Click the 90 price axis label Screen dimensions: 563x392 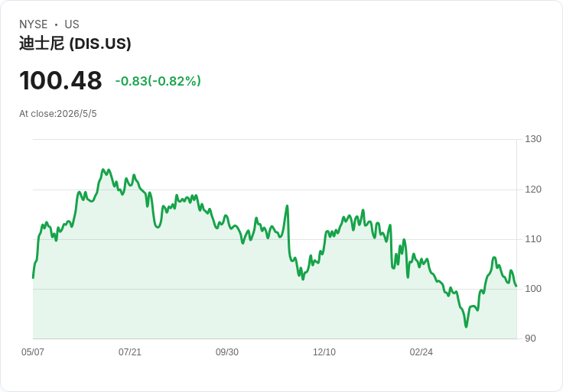pos(530,339)
